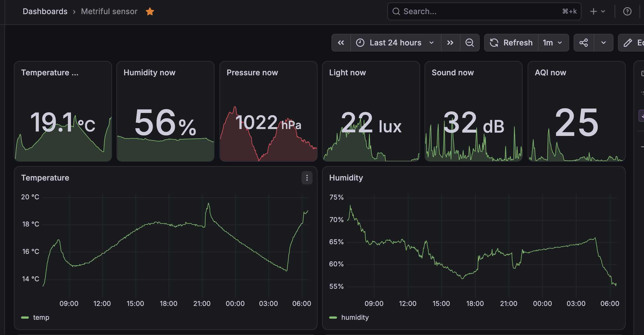The image size is (644, 335).
Task: Click the magnifier icon in search
Action: pyautogui.click(x=396, y=11)
